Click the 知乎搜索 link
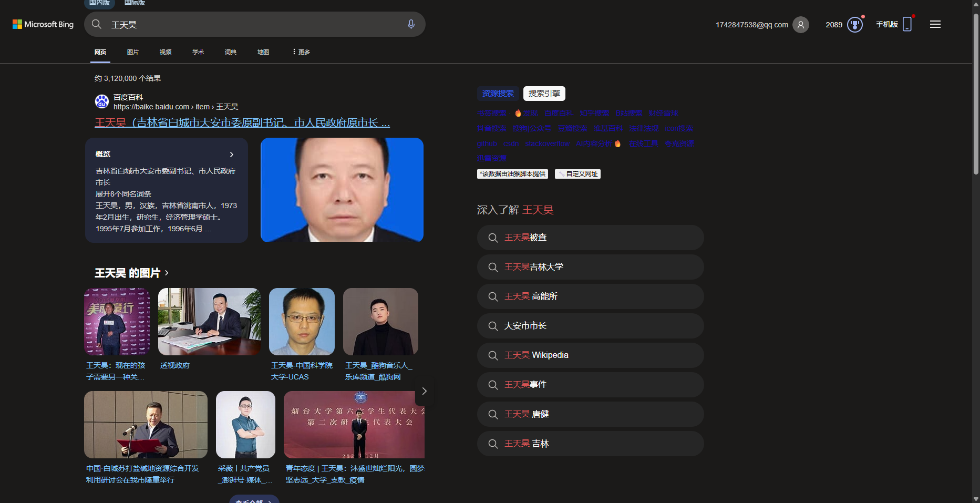Viewport: 980px width, 503px height. tap(594, 113)
